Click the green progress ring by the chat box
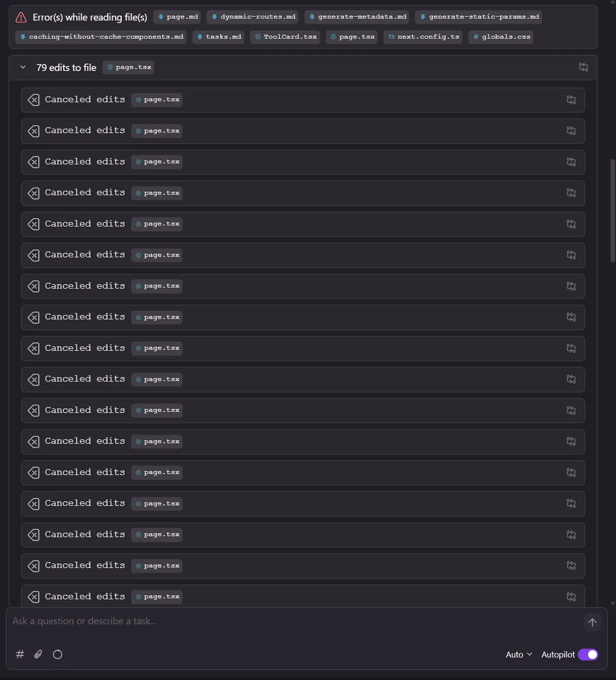Image resolution: width=616 pixels, height=680 pixels. click(57, 654)
